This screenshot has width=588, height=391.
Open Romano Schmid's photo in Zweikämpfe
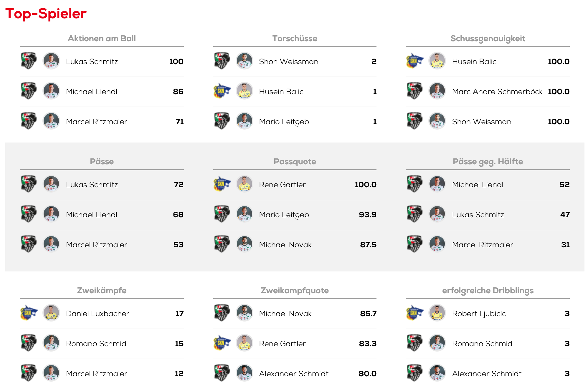(x=51, y=343)
